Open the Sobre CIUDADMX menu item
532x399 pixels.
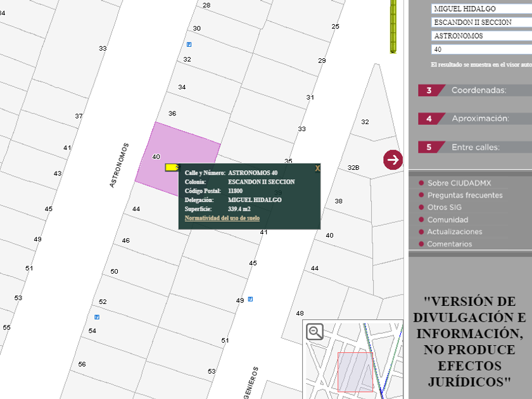[459, 183]
